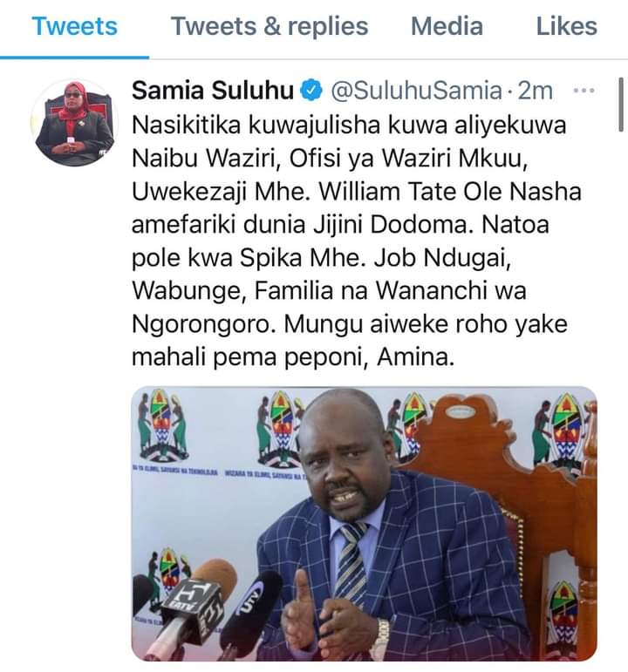
Task: Open the Tweets tab
Action: tap(74, 26)
